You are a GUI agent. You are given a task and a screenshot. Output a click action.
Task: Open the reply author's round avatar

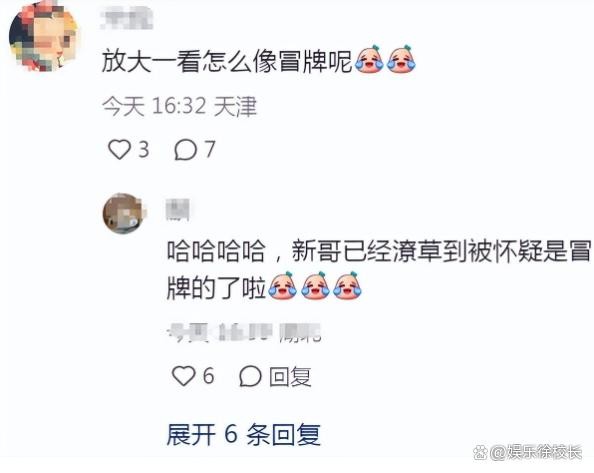pos(125,214)
